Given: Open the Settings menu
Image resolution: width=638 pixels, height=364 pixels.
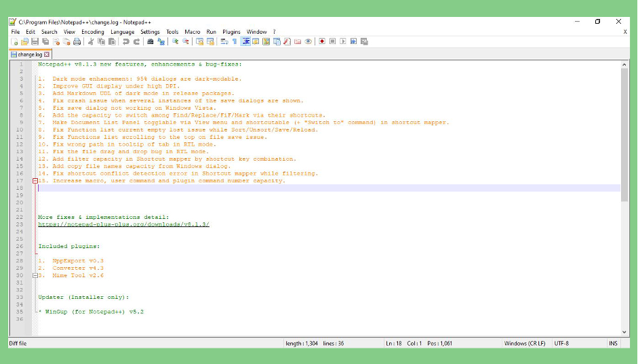Looking at the screenshot, I should click(x=150, y=32).
